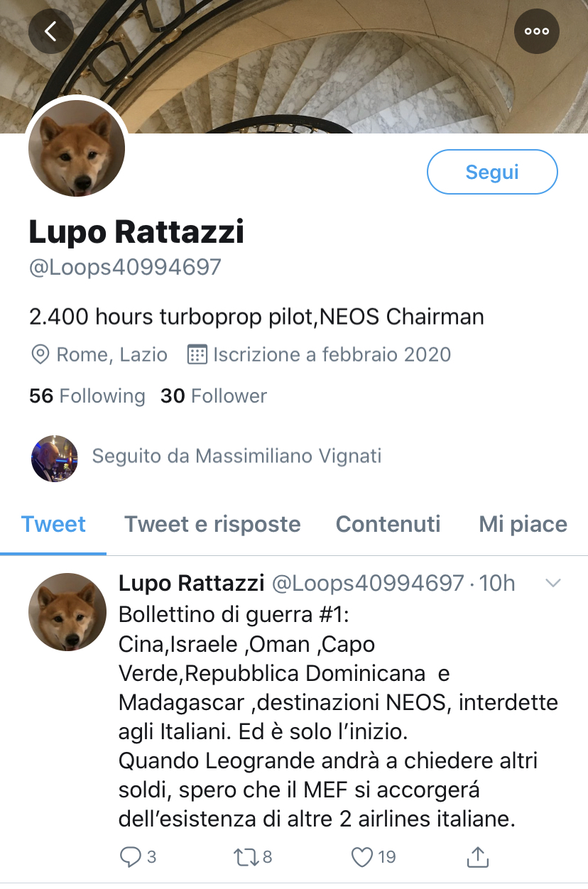Expand the tweet options chevron
The height and width of the screenshot is (889, 588).
(x=552, y=584)
